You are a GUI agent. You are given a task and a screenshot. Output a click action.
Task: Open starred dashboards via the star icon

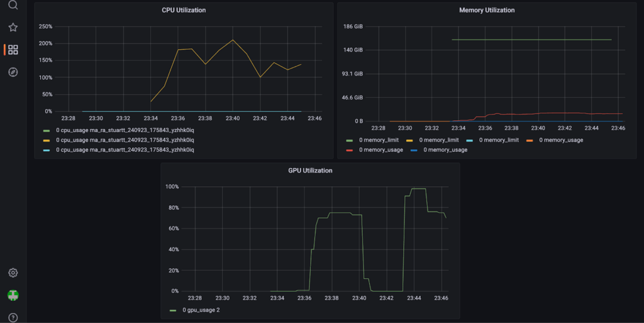pos(13,28)
